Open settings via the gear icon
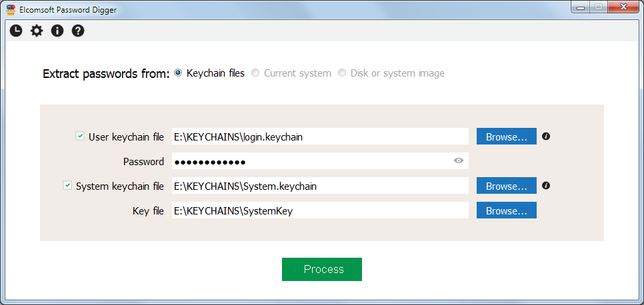The image size is (644, 305). pos(36,31)
